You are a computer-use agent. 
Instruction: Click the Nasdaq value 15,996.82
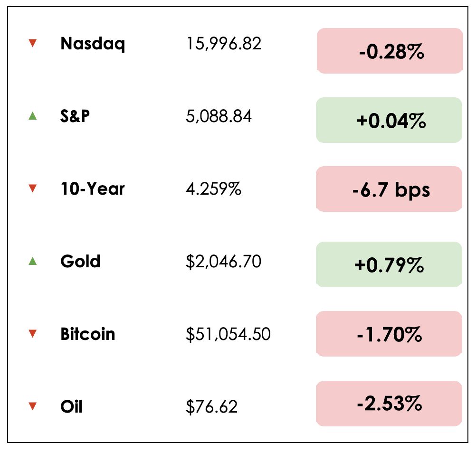click(x=224, y=44)
